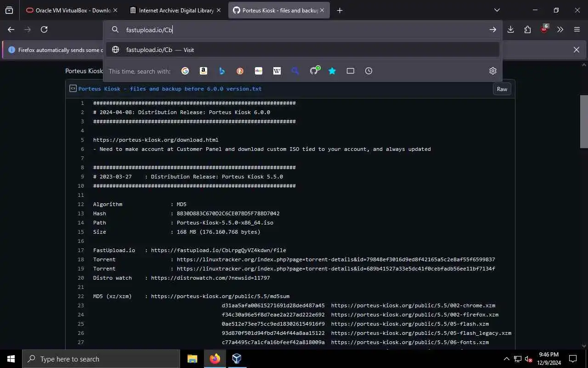Open the Windows Start menu

(11, 359)
